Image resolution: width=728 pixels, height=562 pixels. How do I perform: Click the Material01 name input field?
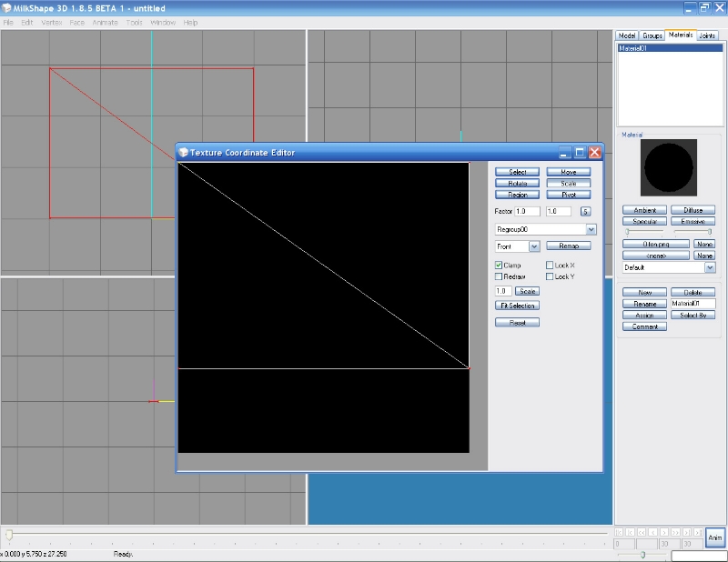pos(693,304)
